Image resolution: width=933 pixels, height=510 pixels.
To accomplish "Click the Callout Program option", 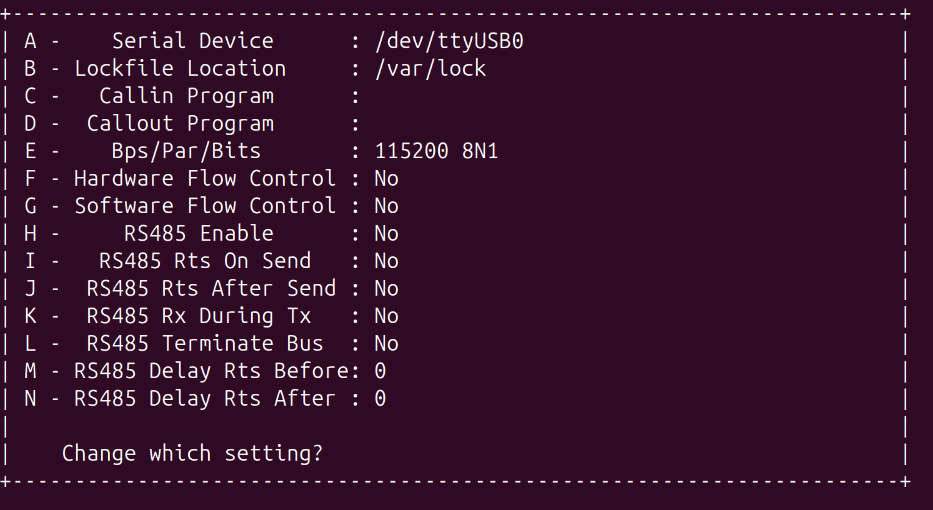I will point(180,124).
